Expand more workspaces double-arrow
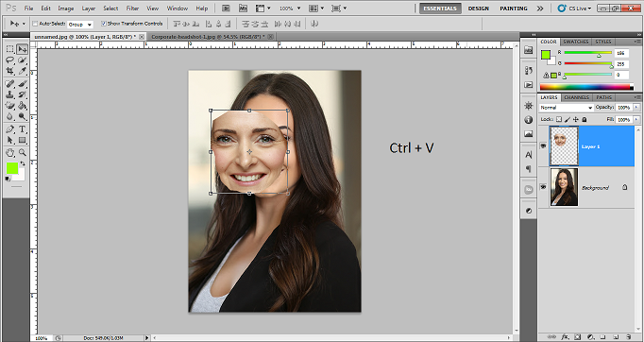This screenshot has width=644, height=342. pyautogui.click(x=540, y=9)
